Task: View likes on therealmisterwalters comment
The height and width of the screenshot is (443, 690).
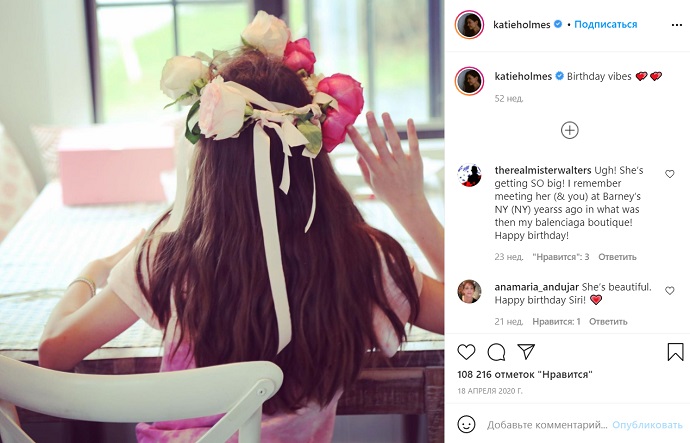Action: (561, 257)
